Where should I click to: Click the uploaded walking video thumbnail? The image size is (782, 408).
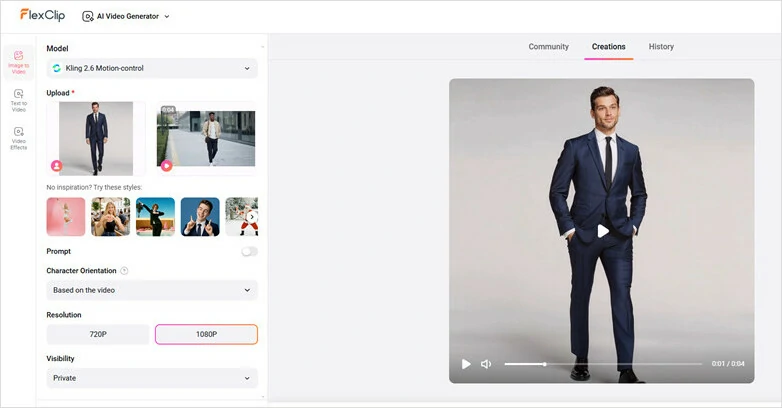206,139
